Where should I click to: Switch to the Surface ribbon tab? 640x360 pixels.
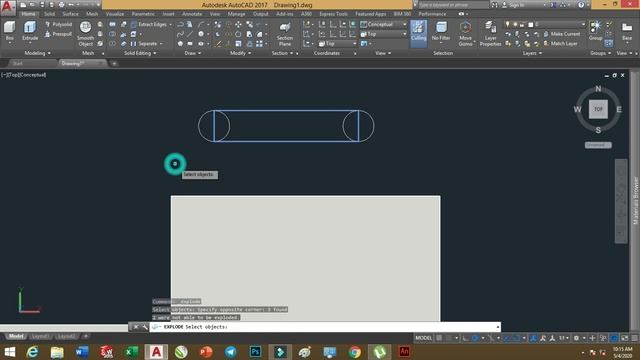(70, 14)
